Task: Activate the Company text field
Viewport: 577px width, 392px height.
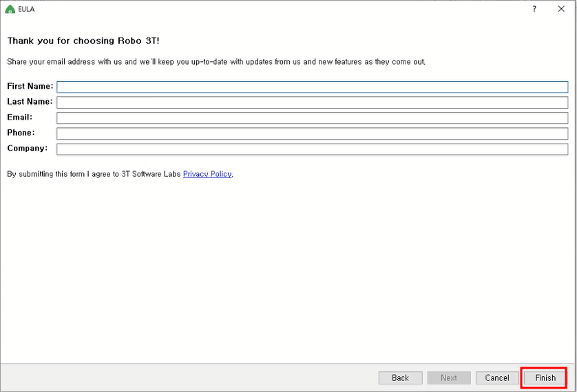Action: (x=313, y=149)
